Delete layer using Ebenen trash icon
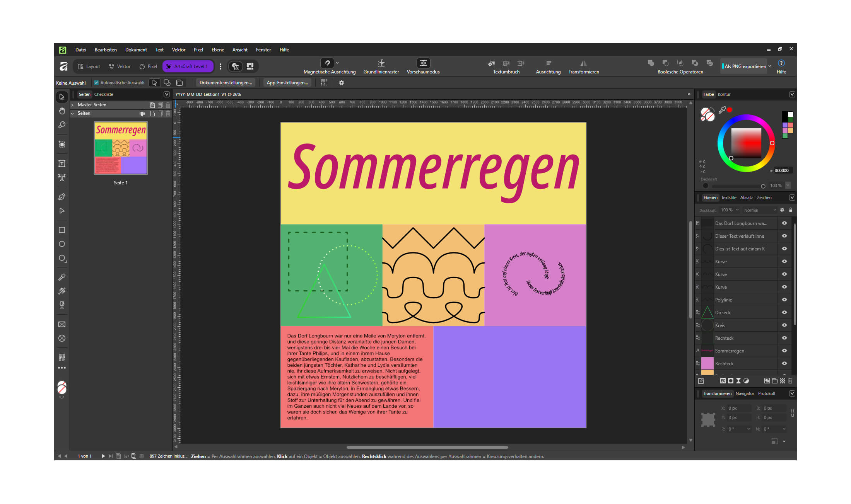851x504 pixels. click(790, 381)
